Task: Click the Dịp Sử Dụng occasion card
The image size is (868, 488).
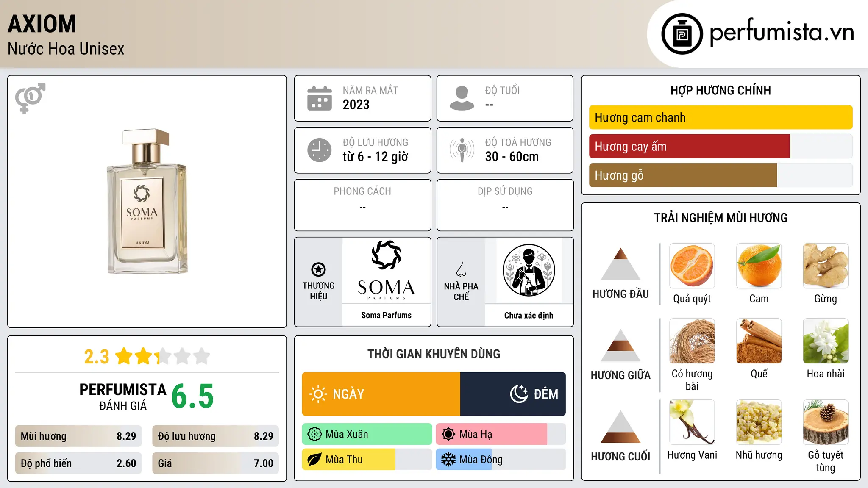Action: click(x=505, y=205)
